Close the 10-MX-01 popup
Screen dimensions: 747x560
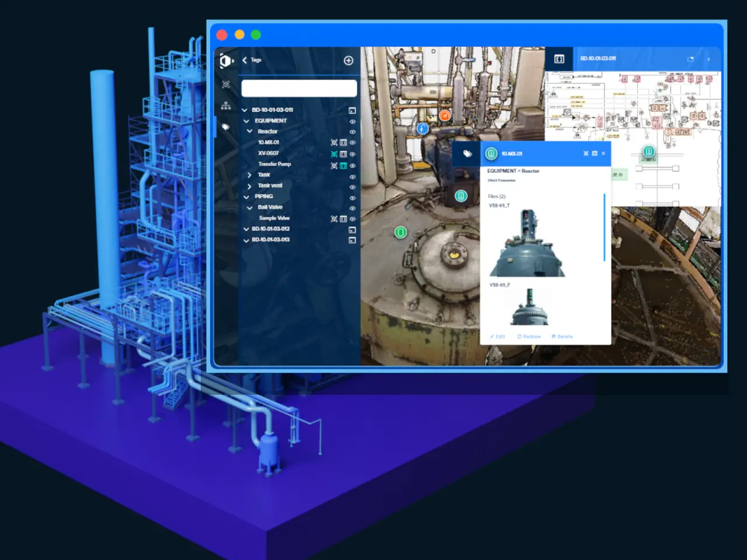click(x=603, y=153)
